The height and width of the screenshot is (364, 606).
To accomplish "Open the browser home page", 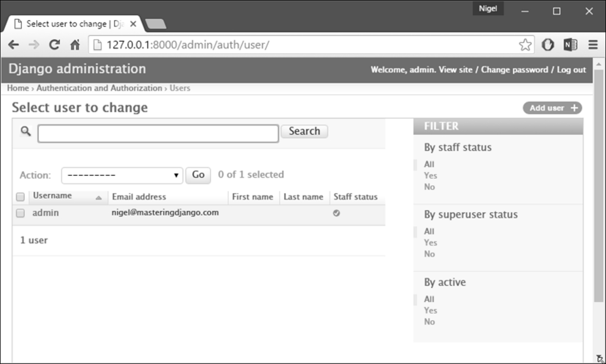I will 75,45.
